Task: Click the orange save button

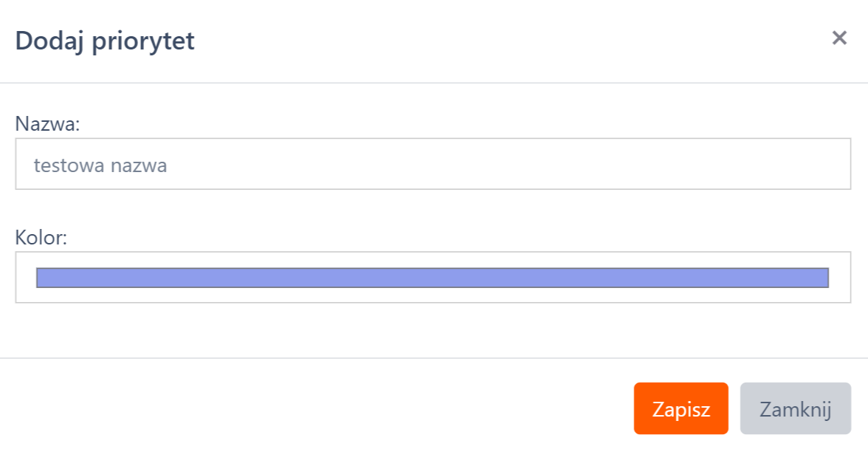Action: (681, 408)
